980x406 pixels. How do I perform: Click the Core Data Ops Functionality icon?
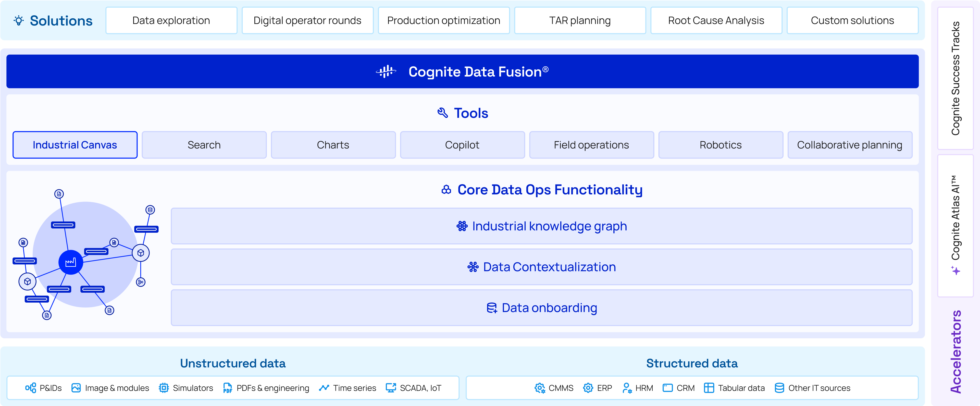tap(446, 190)
